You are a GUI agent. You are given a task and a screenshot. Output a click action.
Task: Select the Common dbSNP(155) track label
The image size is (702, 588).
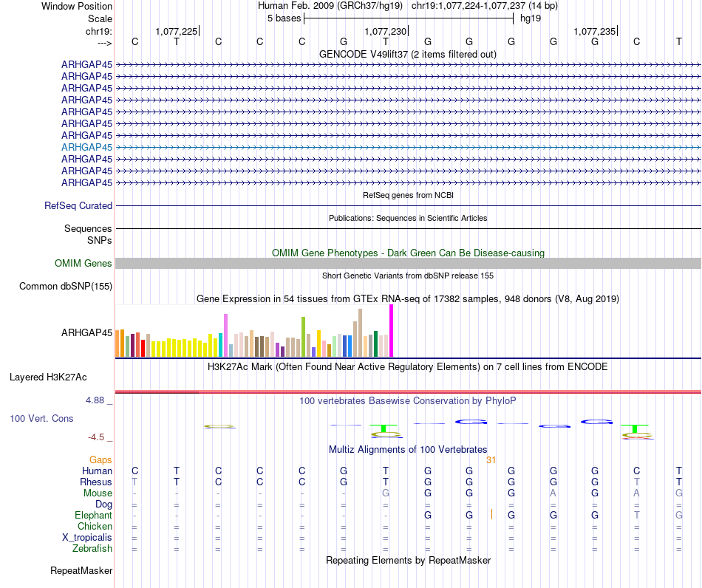coord(66,287)
